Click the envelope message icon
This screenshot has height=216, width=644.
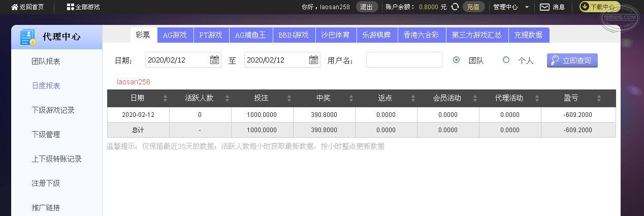544,7
